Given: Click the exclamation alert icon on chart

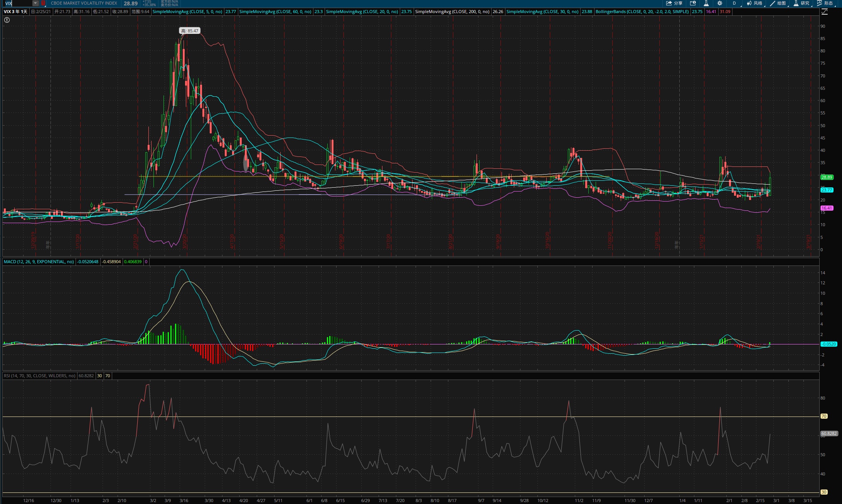Looking at the screenshot, I should 7,20.
